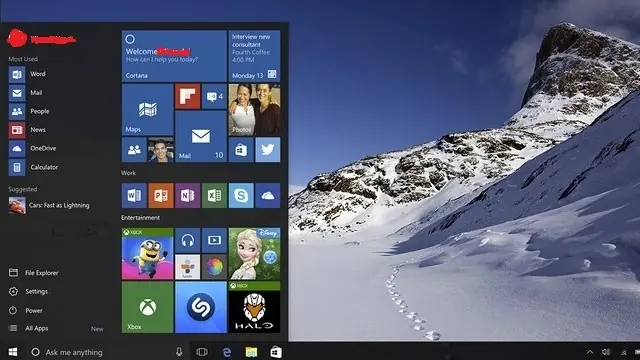Screen dimensions: 640x360
Task: Open the calendar tile showing Monday 13
Action: 254,56
